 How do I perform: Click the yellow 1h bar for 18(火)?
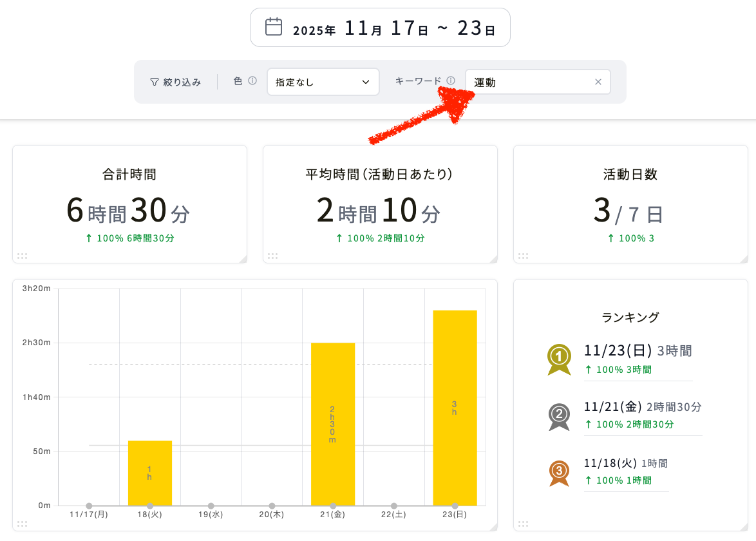[x=150, y=473]
